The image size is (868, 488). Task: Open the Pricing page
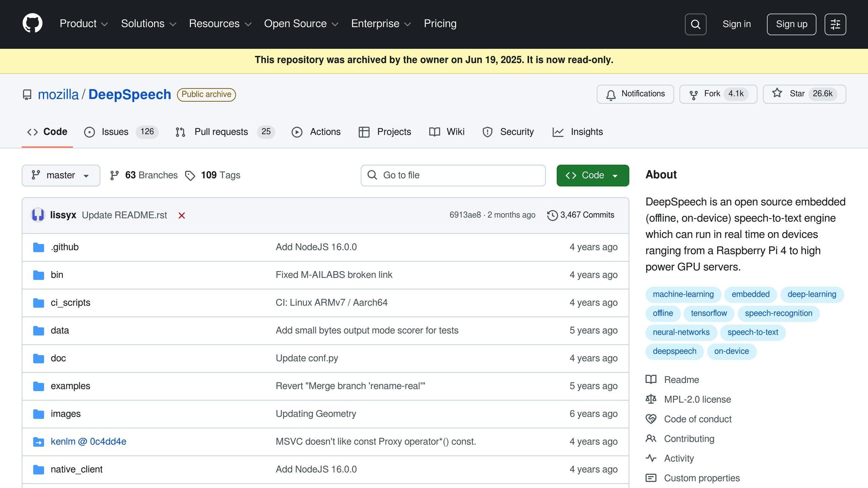(440, 24)
